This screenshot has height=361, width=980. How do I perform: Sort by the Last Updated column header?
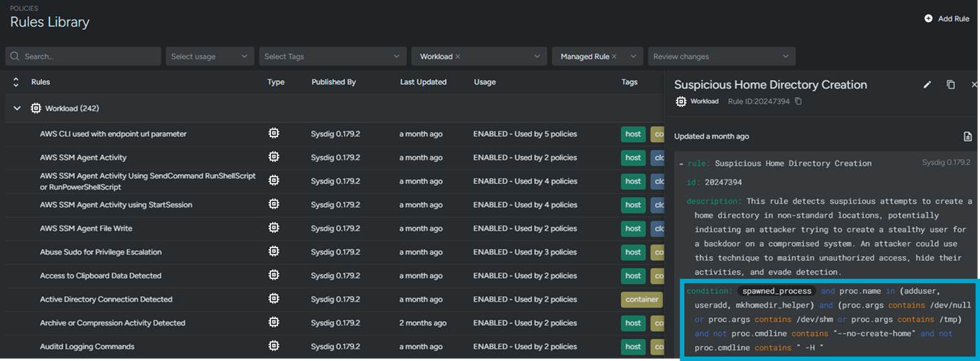point(423,82)
